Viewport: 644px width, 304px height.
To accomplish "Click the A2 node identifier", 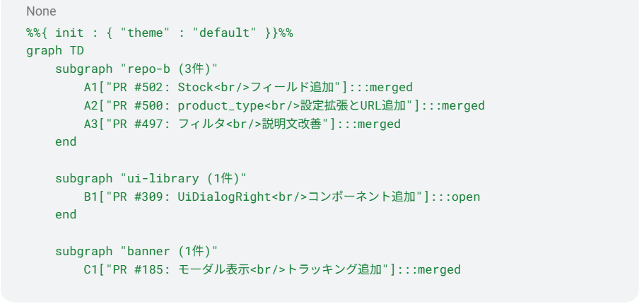I will 91,106.
